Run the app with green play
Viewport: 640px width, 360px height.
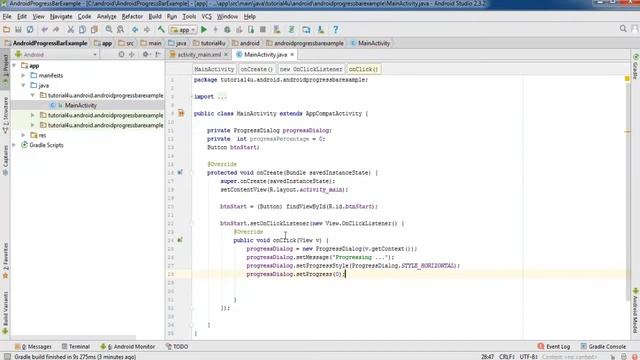click(x=204, y=29)
